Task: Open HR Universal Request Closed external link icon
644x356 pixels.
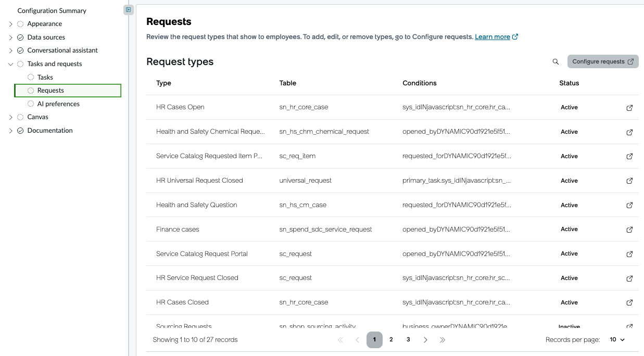Action: [x=629, y=181]
